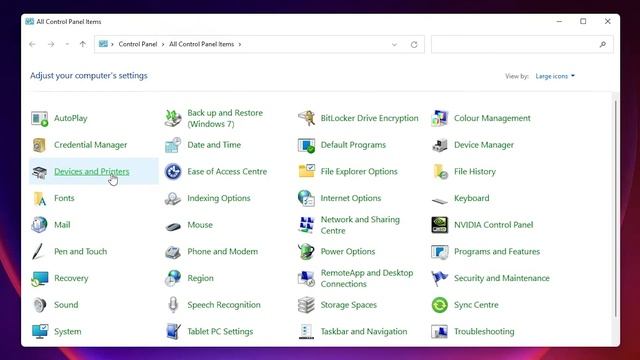Open Taskbar and Navigation icon
The height and width of the screenshot is (360, 640).
point(306,331)
